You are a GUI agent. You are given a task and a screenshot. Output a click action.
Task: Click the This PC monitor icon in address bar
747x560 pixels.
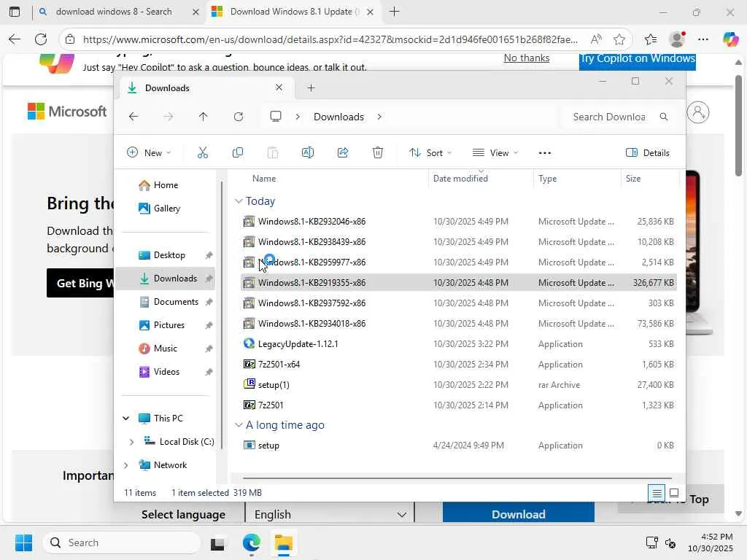[x=275, y=117]
